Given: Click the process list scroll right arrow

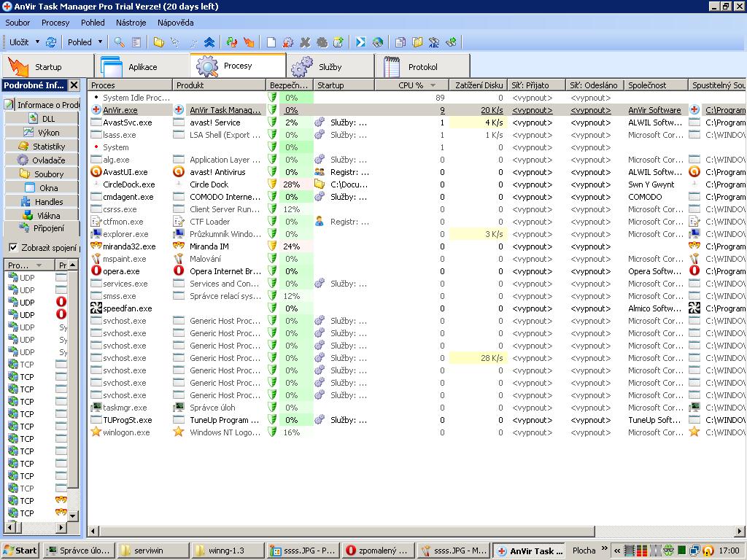Looking at the screenshot, I should pos(740,531).
